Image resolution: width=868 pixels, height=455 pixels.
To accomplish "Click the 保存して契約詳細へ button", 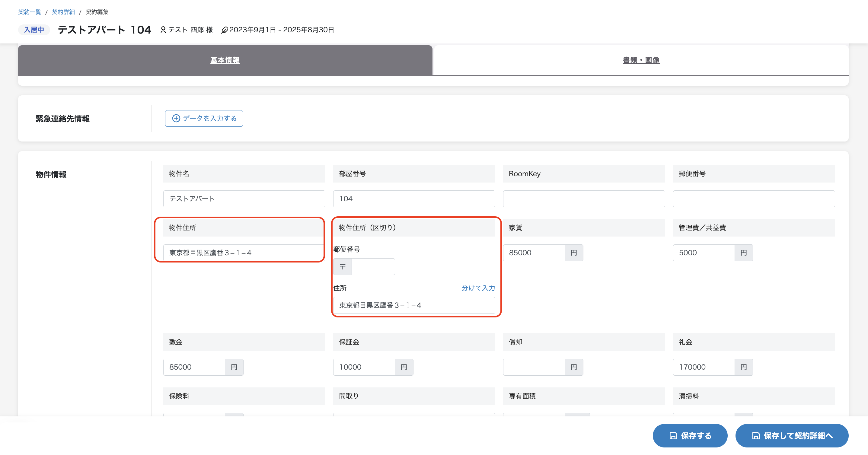I will (x=792, y=436).
